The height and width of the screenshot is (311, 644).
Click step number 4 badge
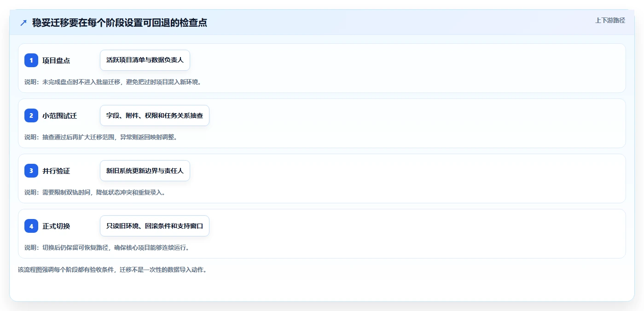(x=31, y=226)
